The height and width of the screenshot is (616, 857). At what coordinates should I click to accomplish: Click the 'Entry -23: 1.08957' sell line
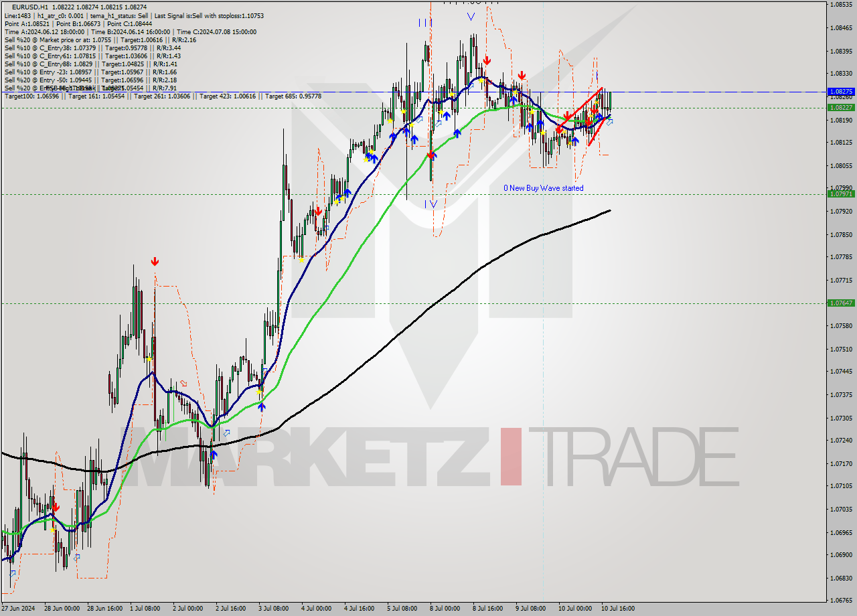(90, 72)
